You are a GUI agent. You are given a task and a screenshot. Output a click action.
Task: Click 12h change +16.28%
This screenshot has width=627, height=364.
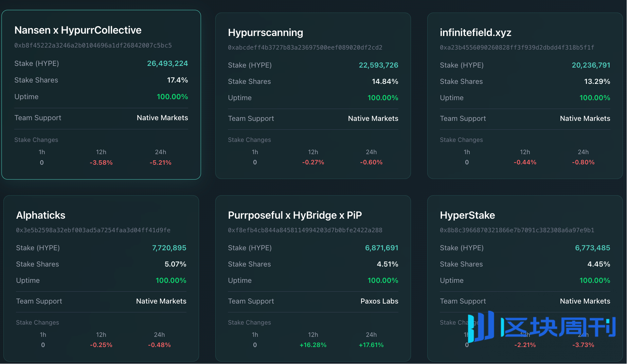point(313,345)
